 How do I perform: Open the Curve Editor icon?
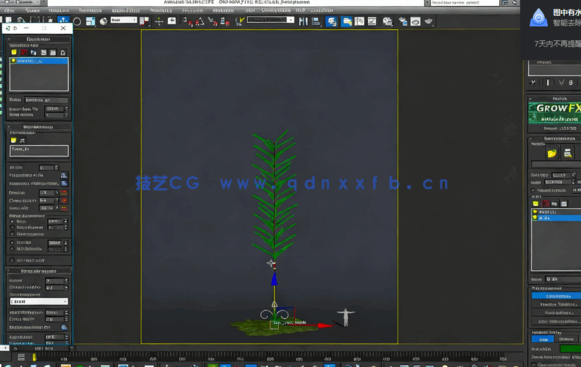359,22
